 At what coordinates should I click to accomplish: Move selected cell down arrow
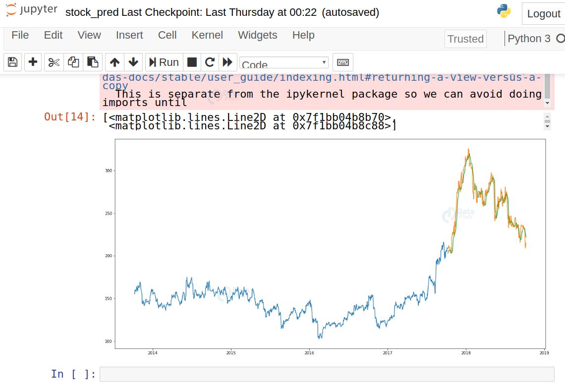pos(133,62)
